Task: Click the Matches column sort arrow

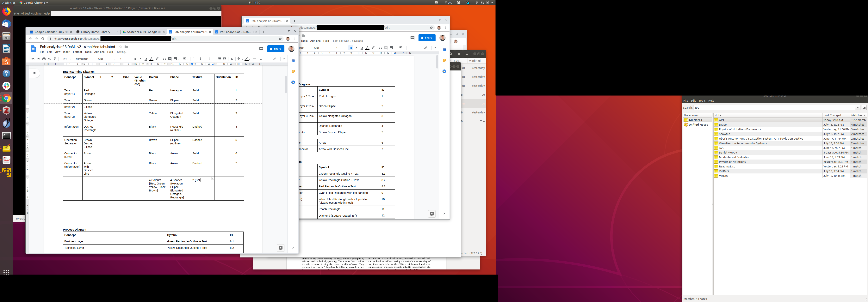Action: (x=864, y=116)
